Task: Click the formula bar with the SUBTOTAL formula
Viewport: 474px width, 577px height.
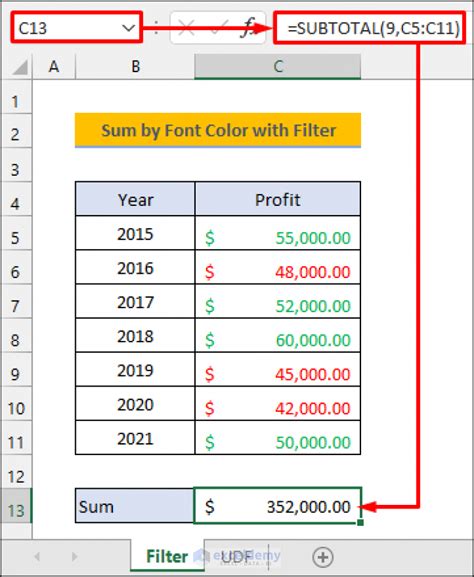Action: pyautogui.click(x=370, y=28)
